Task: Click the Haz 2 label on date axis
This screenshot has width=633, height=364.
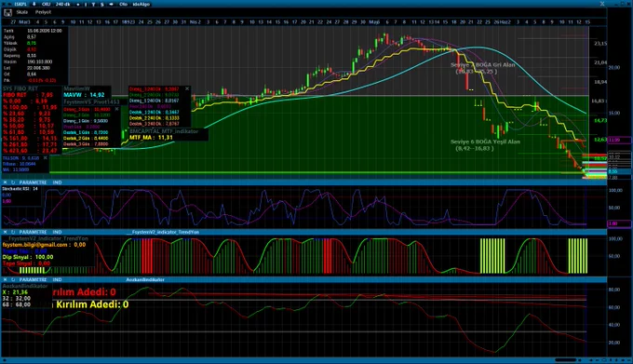Action: 505,22
